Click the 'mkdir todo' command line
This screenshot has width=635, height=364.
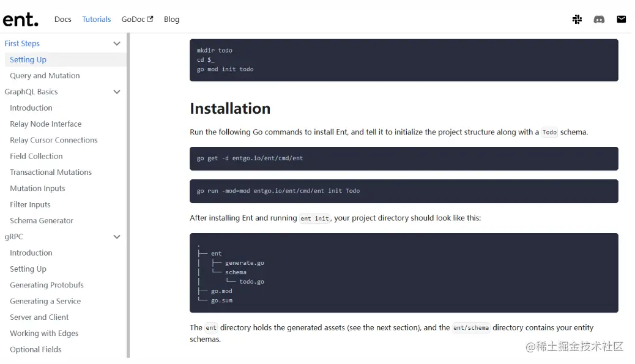tap(215, 51)
